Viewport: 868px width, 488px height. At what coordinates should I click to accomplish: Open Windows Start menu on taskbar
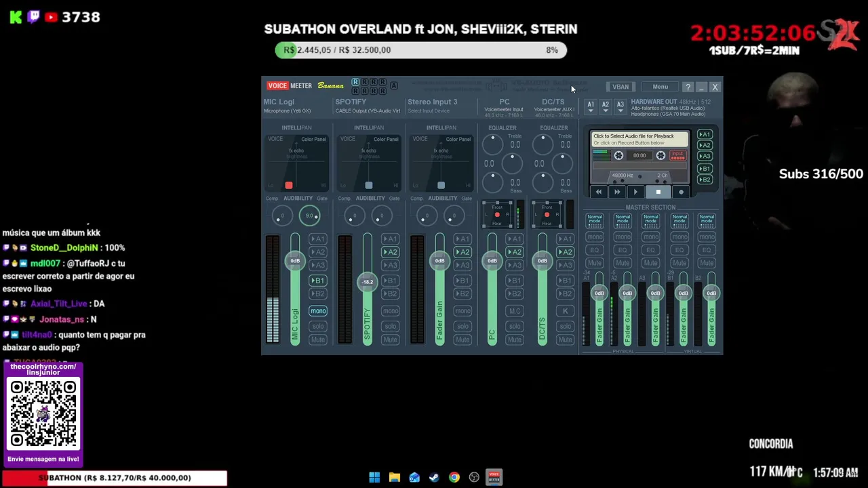pyautogui.click(x=374, y=477)
